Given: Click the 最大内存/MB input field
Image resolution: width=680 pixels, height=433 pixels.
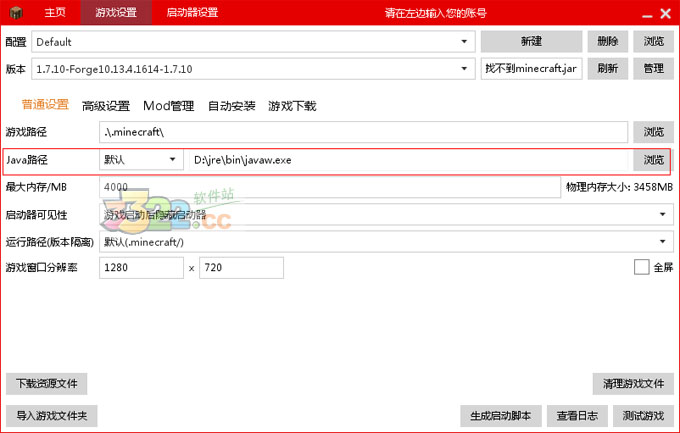Looking at the screenshot, I should point(330,187).
